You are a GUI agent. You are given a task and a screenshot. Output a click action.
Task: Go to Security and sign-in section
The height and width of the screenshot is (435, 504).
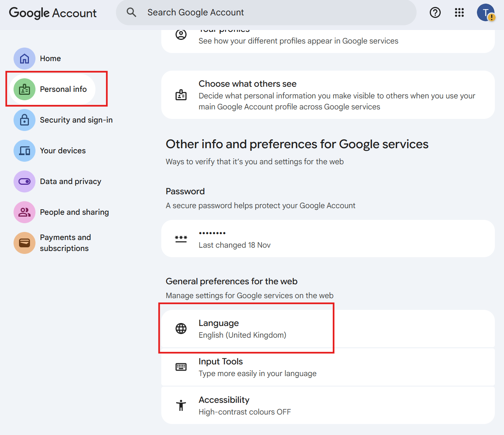click(x=76, y=120)
